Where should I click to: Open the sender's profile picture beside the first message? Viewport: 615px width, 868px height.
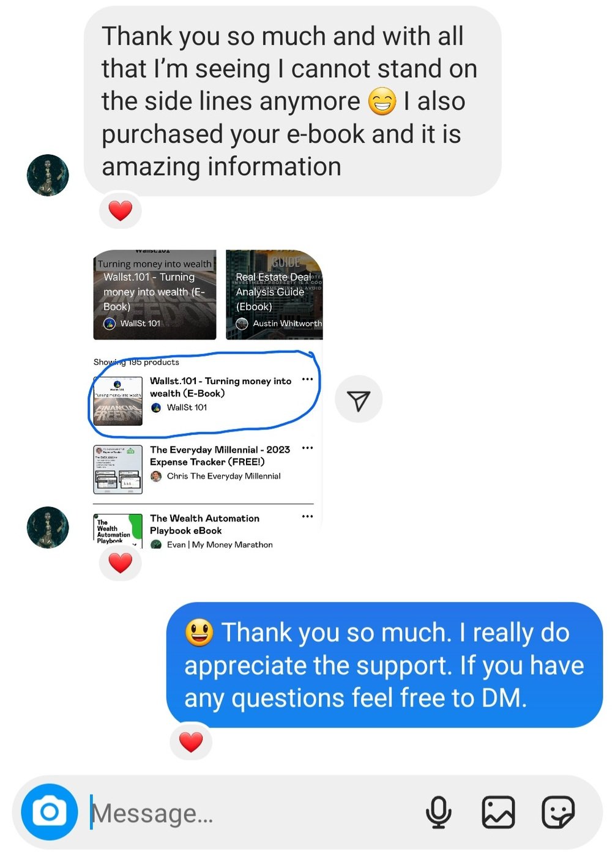48,175
